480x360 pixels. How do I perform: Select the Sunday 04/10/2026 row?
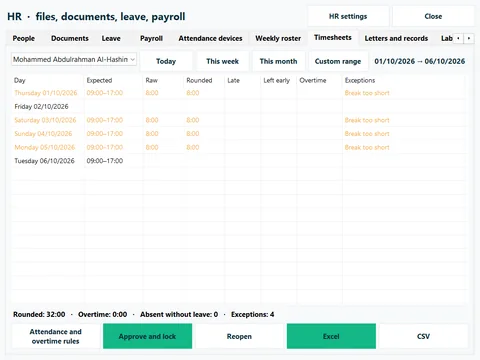point(239,134)
